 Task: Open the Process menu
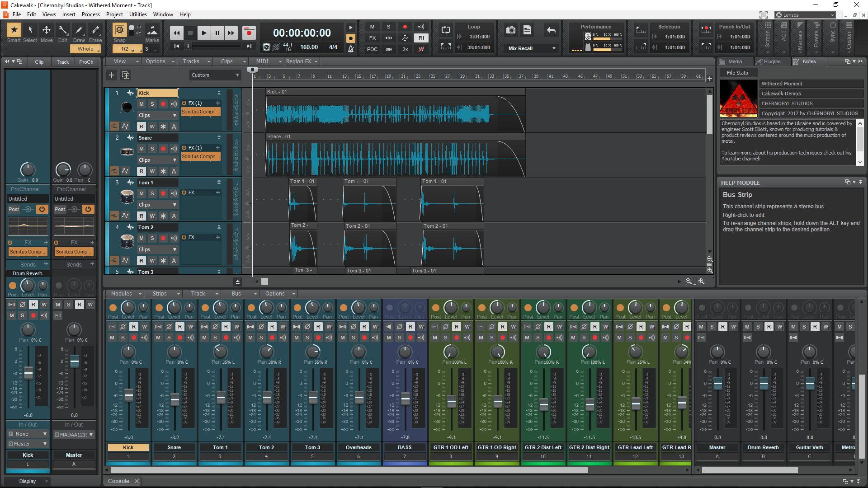pos(91,14)
